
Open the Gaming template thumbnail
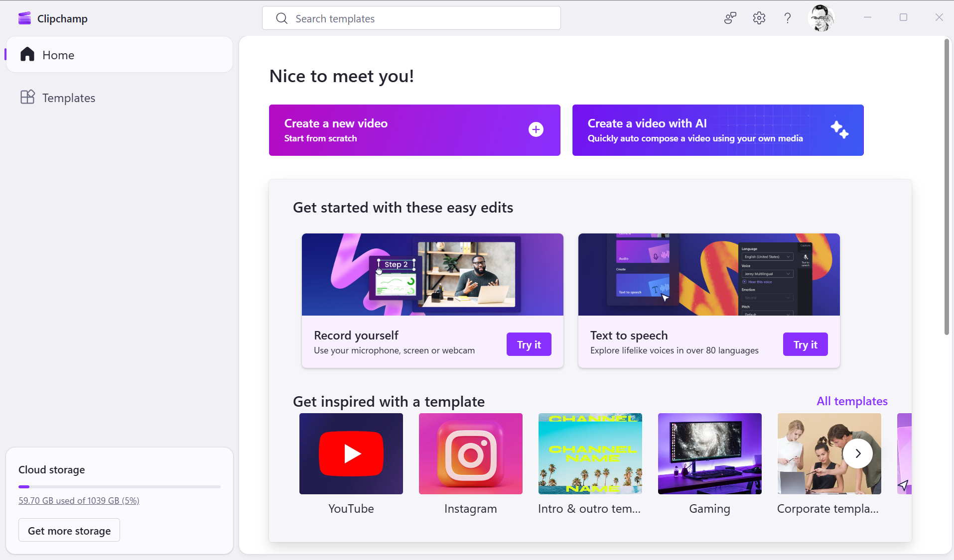click(x=710, y=453)
